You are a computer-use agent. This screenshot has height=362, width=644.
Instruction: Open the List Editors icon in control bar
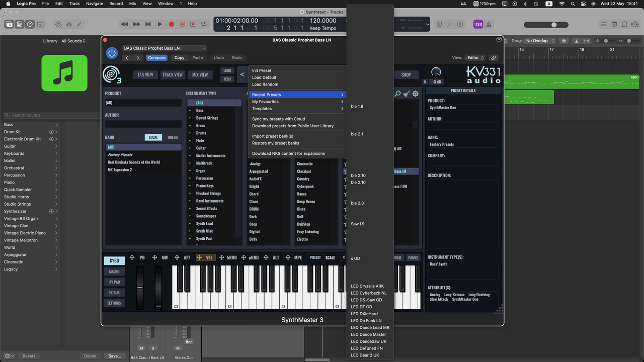603,24
